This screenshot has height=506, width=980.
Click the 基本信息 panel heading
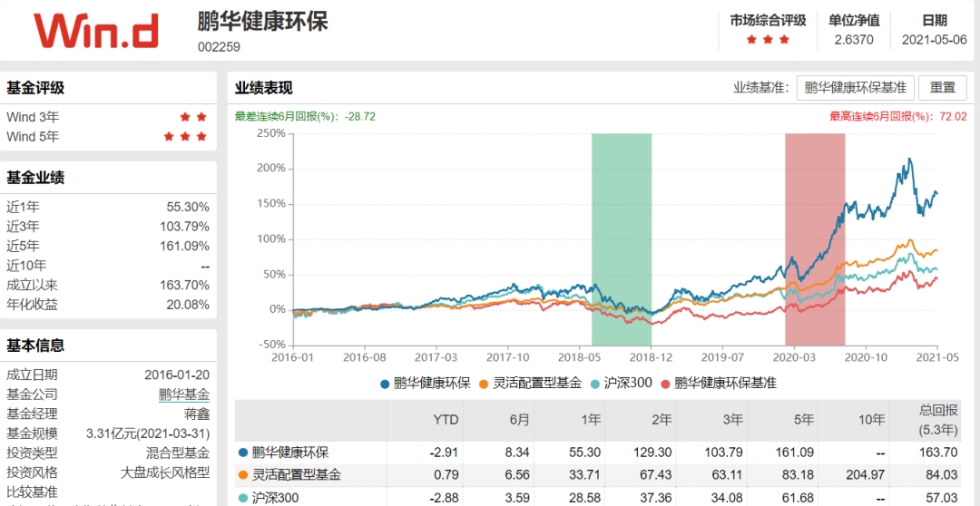(35, 345)
